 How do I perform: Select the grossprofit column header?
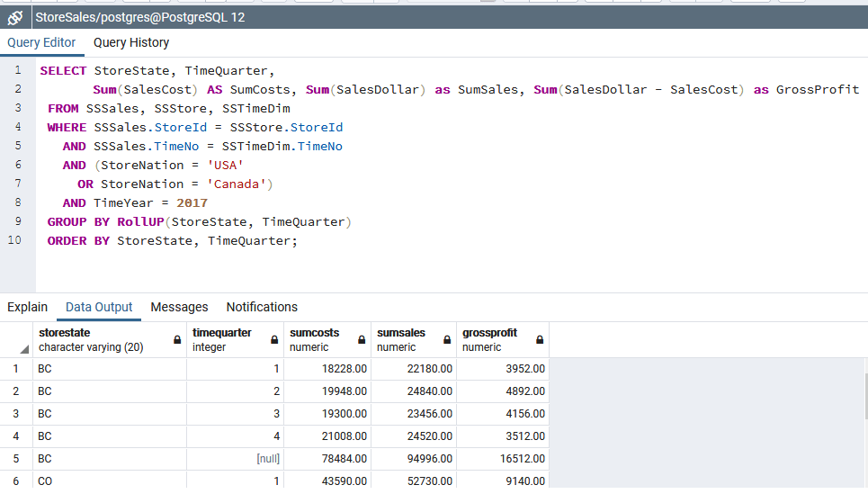tap(493, 339)
